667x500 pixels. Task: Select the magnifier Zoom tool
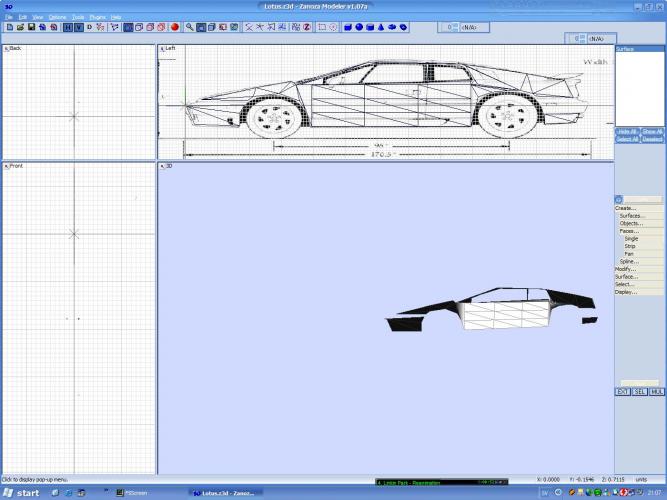tap(189, 27)
